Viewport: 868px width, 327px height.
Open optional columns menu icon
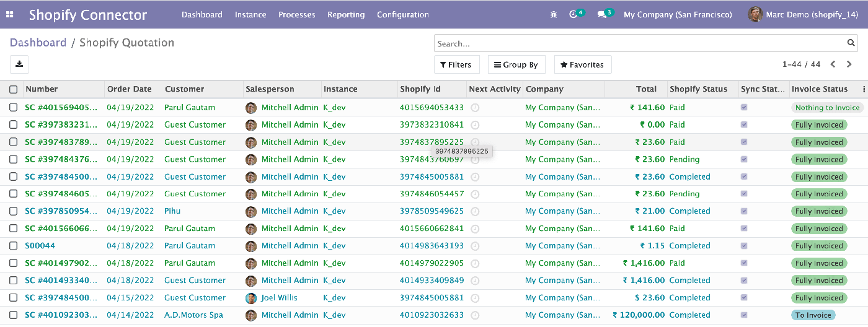point(864,89)
